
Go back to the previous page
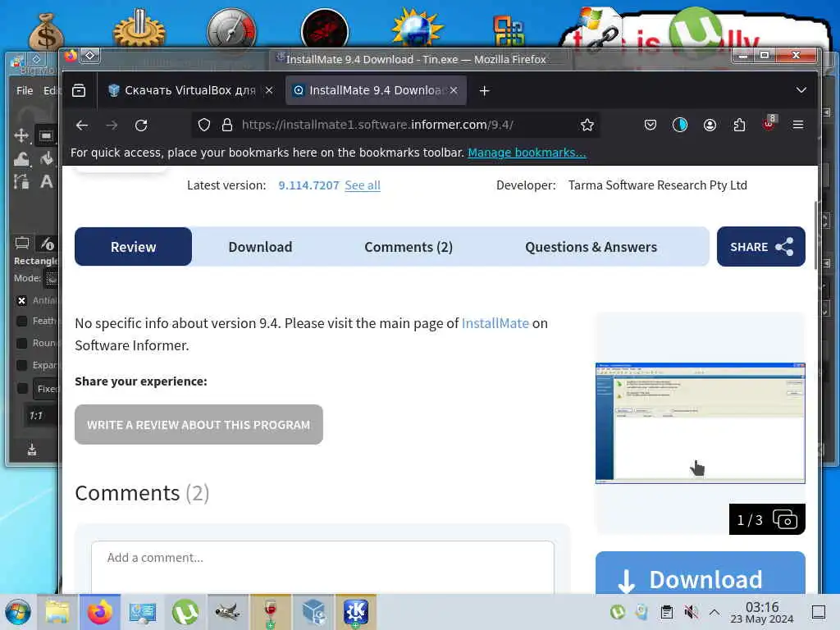tap(82, 126)
